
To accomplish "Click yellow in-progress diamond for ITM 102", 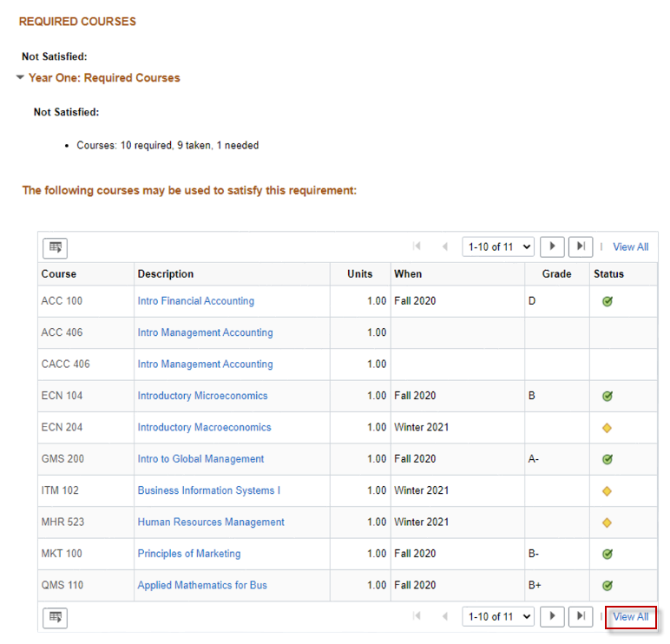I will point(607,491).
